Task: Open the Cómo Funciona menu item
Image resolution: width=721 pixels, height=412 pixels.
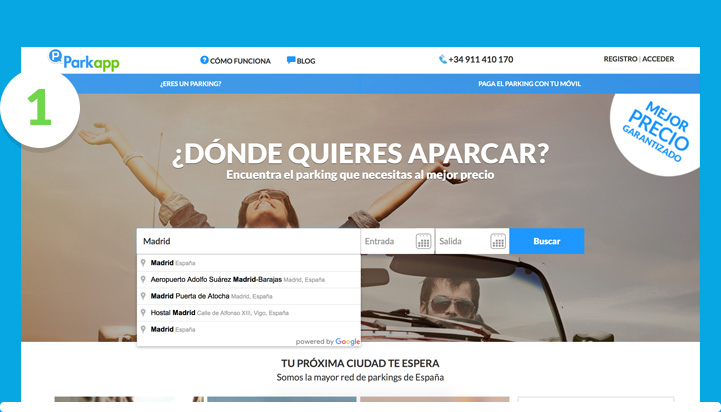Action: [240, 61]
